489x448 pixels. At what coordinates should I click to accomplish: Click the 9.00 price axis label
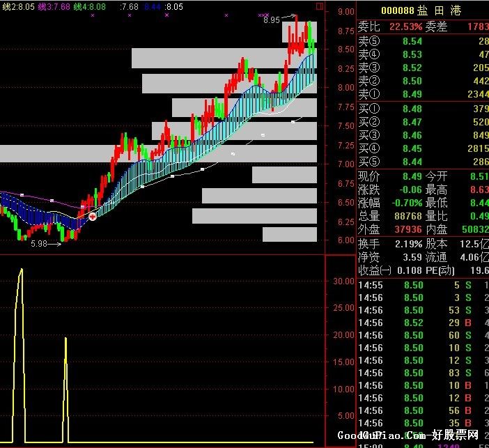point(346,12)
